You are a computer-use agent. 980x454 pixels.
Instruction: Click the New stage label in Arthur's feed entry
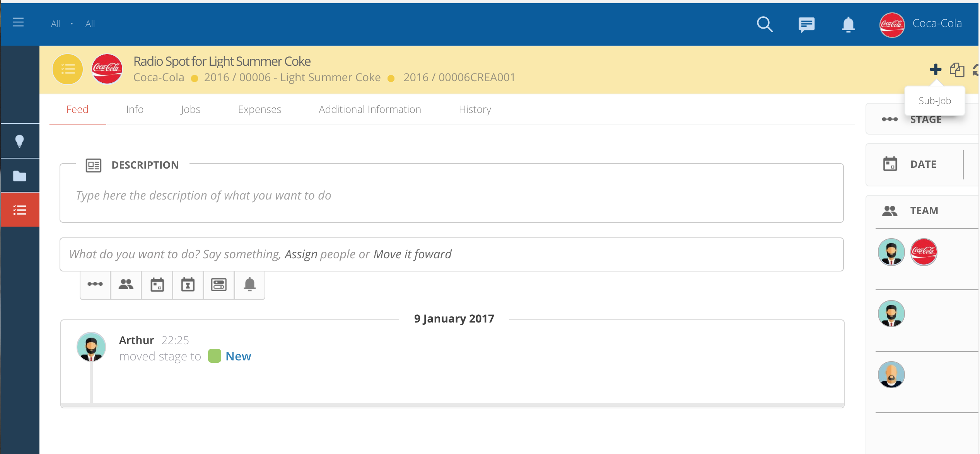coord(237,356)
